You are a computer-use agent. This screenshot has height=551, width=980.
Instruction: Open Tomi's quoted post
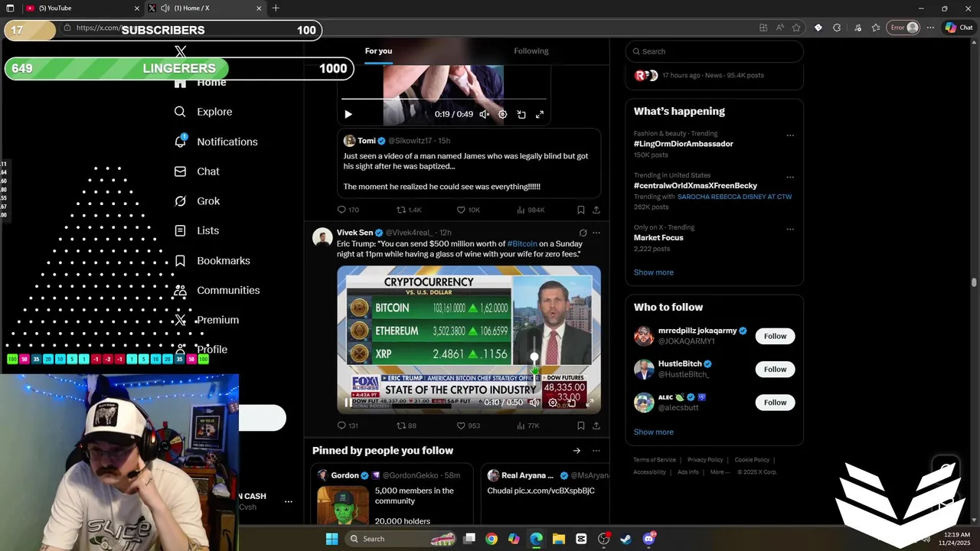pos(469,163)
